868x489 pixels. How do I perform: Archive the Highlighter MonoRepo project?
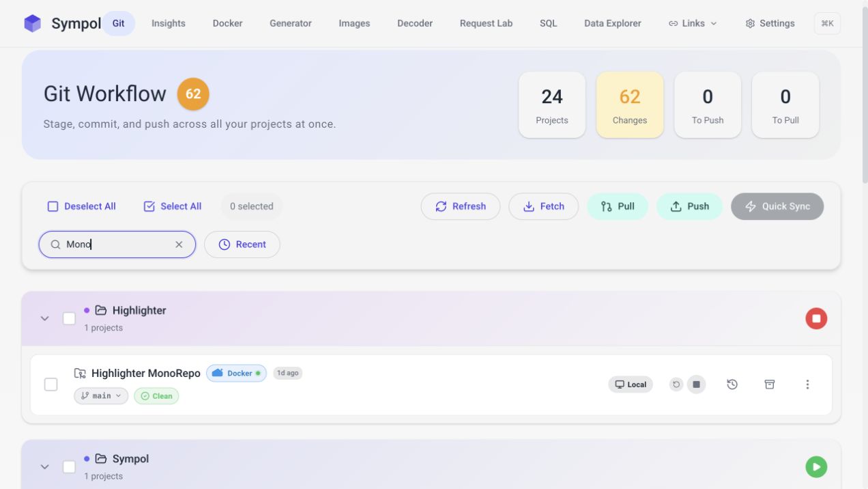point(770,385)
